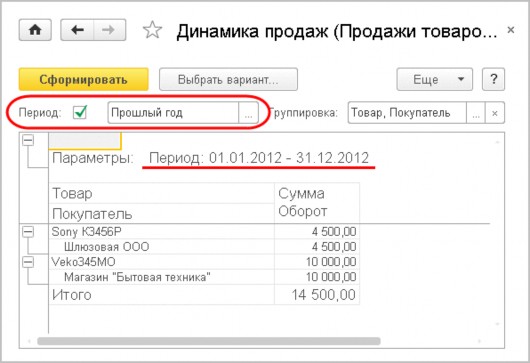Toggle the Период checkbox
The image size is (530, 363).
pyautogui.click(x=80, y=112)
